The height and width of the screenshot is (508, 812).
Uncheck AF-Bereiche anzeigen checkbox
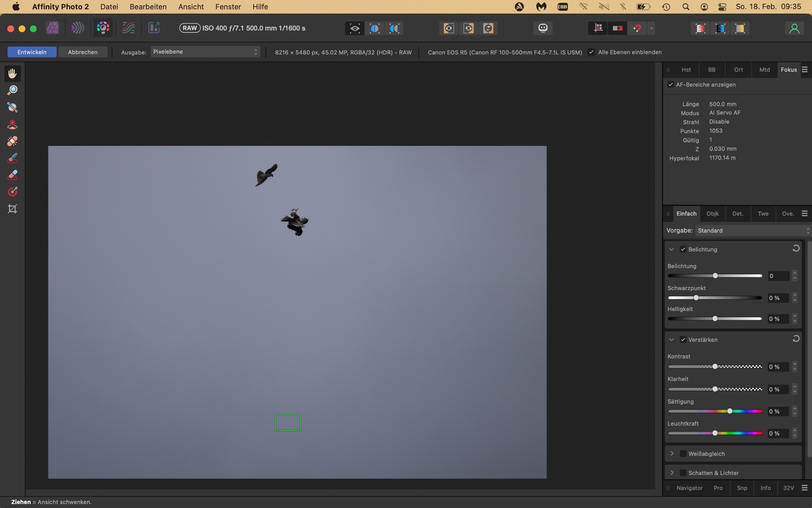pyautogui.click(x=671, y=85)
